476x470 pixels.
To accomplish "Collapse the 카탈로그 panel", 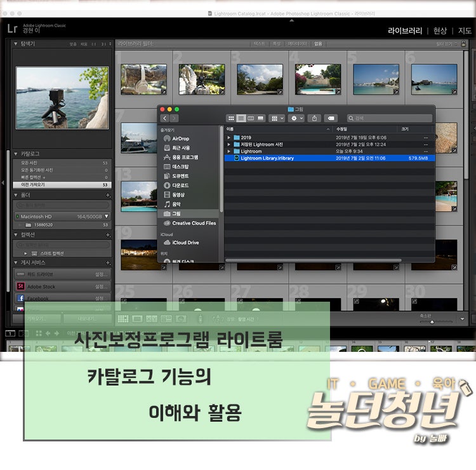I will [15, 154].
